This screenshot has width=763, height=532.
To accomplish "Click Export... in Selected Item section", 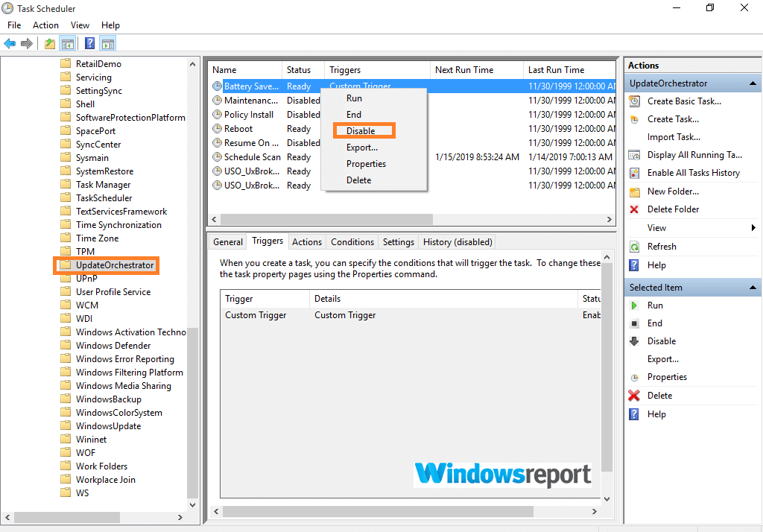I will point(662,359).
